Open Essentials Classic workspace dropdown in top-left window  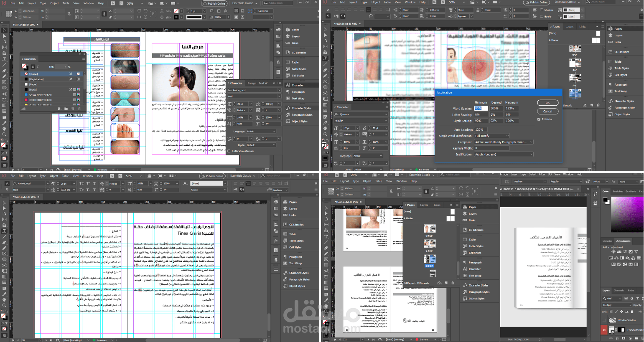pos(244,3)
